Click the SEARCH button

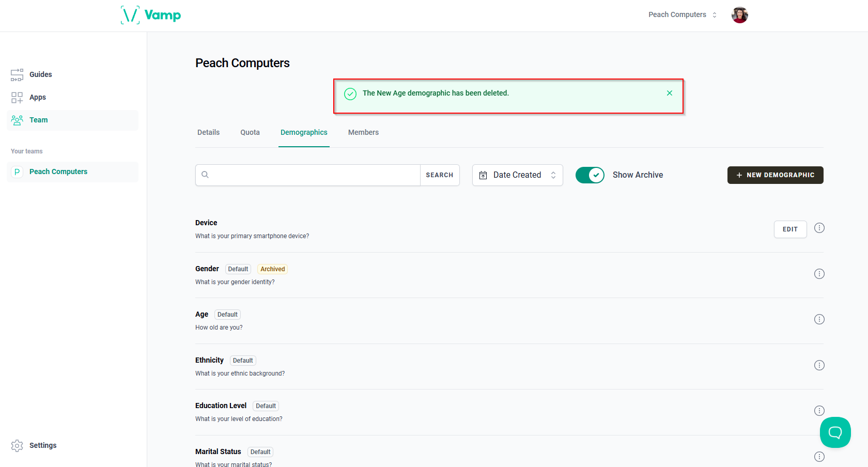[440, 175]
